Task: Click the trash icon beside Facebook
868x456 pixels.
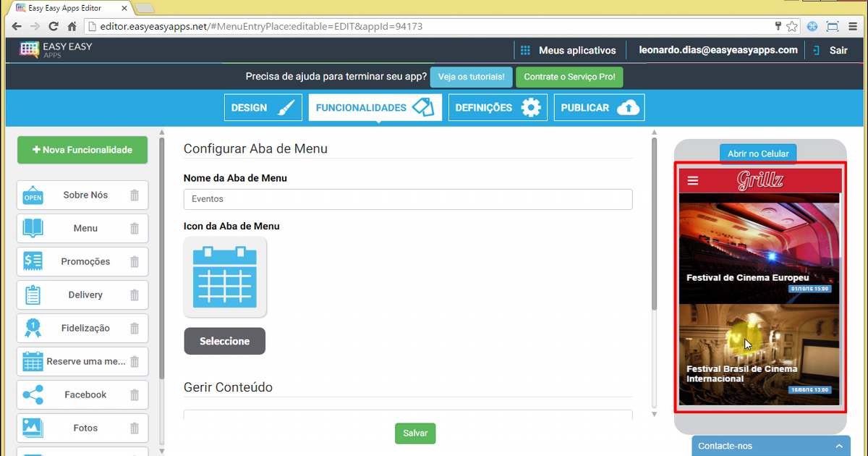Action: coord(135,394)
